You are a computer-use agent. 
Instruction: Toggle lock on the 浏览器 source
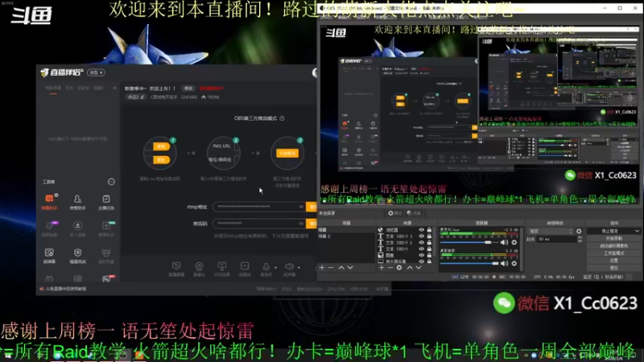pos(429,230)
